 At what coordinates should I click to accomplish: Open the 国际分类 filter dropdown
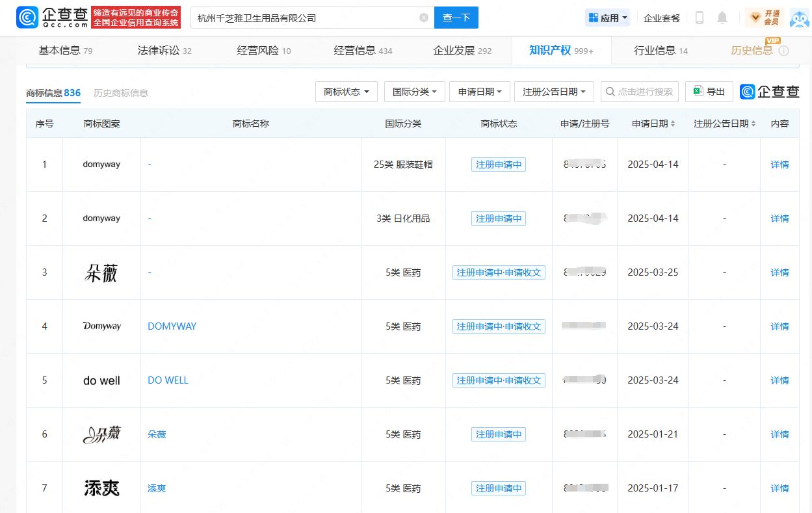(415, 92)
